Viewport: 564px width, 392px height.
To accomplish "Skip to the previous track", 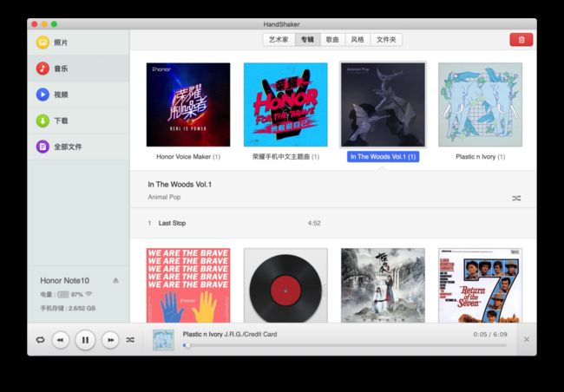I will (x=61, y=340).
